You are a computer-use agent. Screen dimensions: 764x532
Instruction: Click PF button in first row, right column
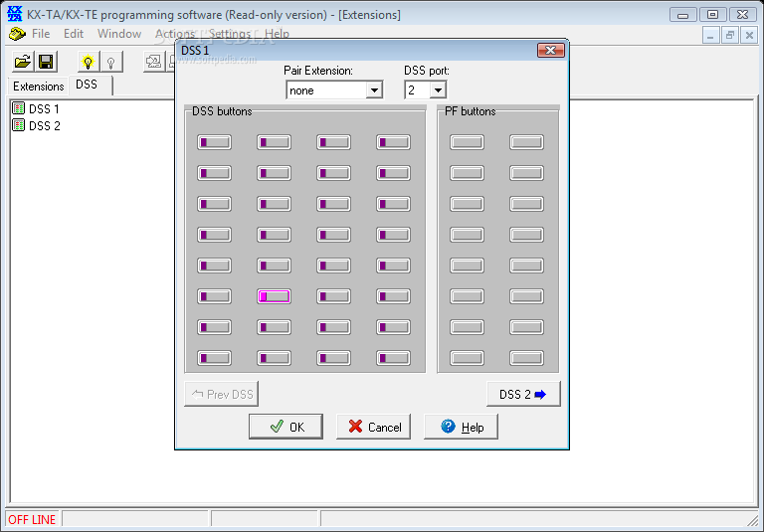[x=526, y=142]
